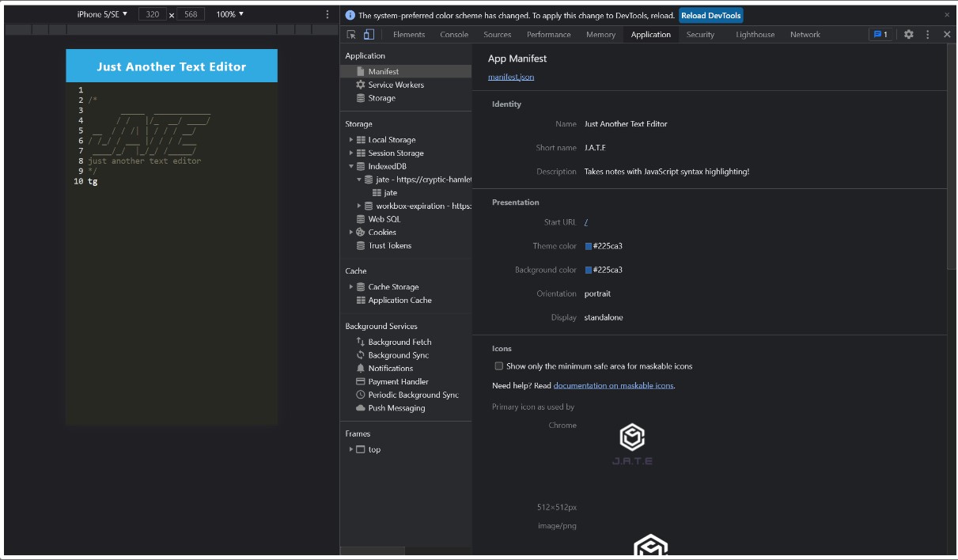
Task: Enable minimum safe area for maskable icons
Action: [x=498, y=365]
